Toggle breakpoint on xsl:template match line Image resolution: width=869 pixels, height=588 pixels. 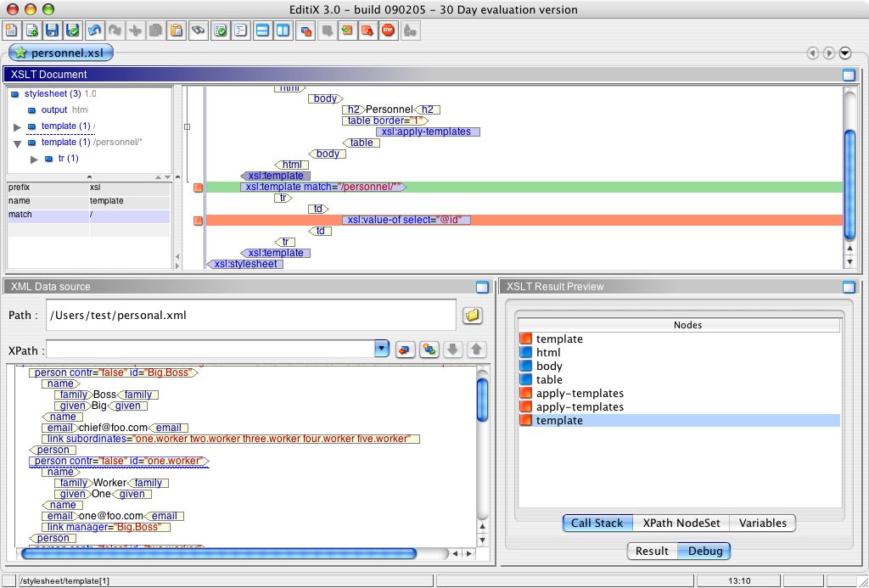[x=198, y=188]
